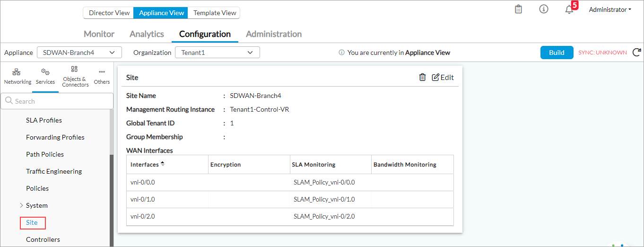The height and width of the screenshot is (247, 644).
Task: Go to the Monitor tab
Action: 99,34
